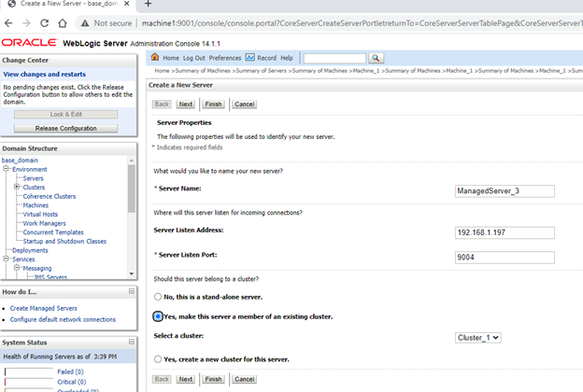Screen dimensions: 583x392
Task: Click the bottom Cancel button
Action: (x=244, y=379)
